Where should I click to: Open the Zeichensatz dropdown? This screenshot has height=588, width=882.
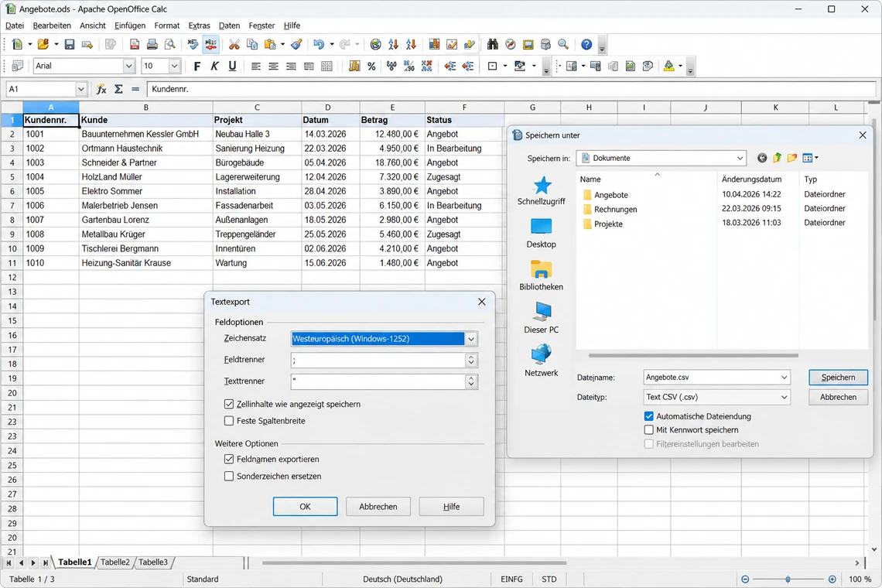click(471, 339)
